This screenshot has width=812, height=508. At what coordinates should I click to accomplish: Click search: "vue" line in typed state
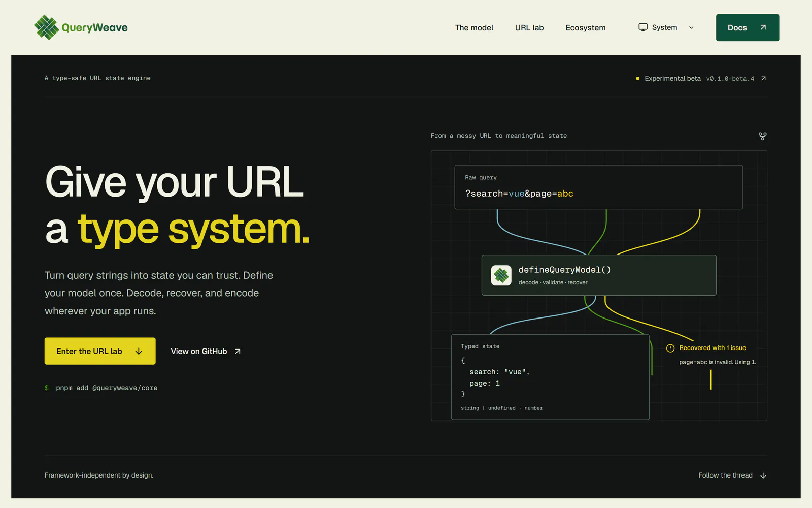point(499,372)
